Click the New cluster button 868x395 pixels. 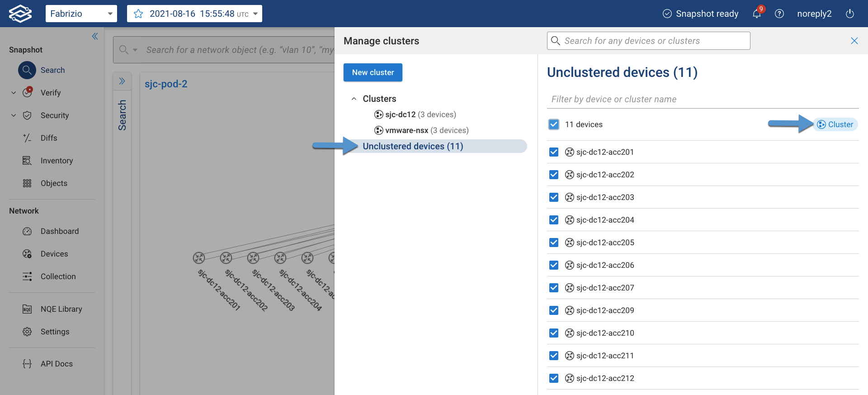pos(373,72)
